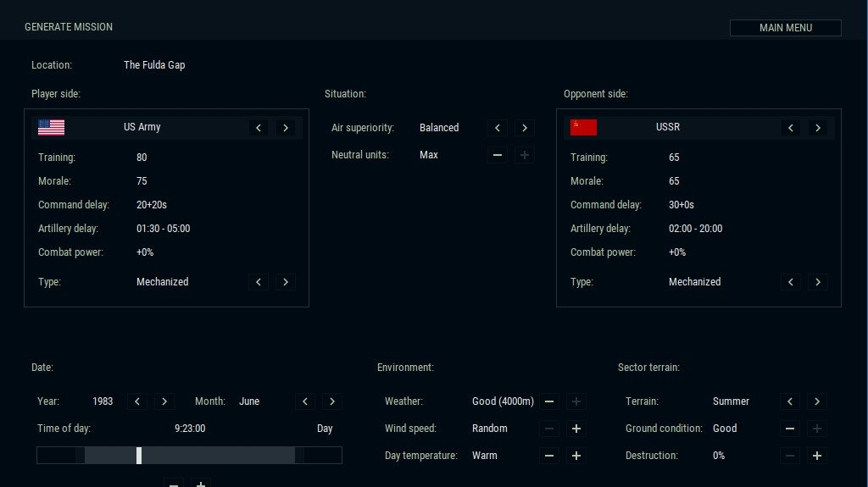868x487 pixels.
Task: Switch player side to next faction
Action: coord(286,128)
